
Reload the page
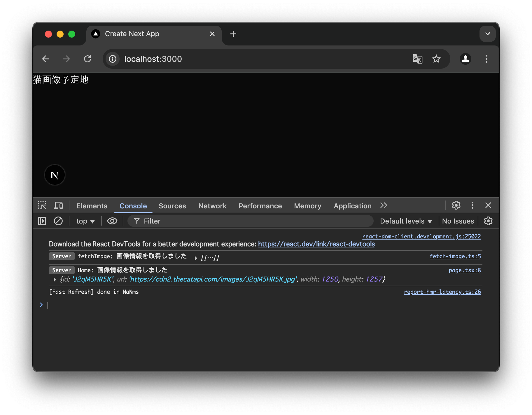coord(87,59)
